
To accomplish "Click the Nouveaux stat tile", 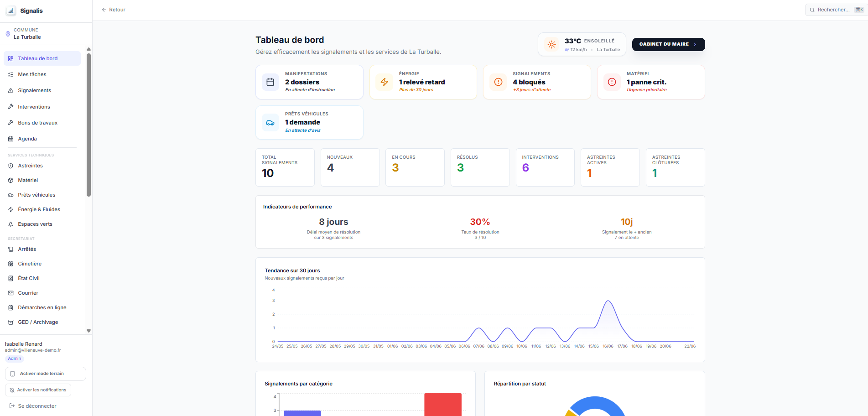I will point(350,167).
